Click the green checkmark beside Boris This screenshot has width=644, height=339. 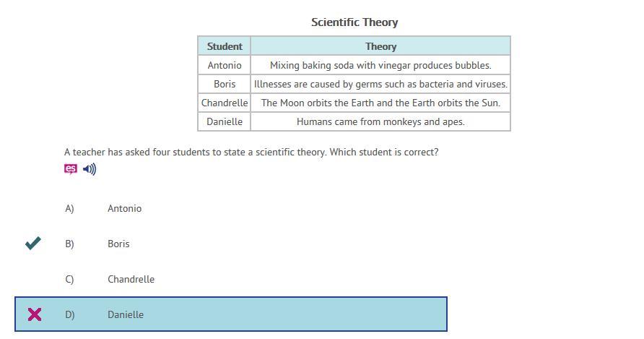(33, 243)
